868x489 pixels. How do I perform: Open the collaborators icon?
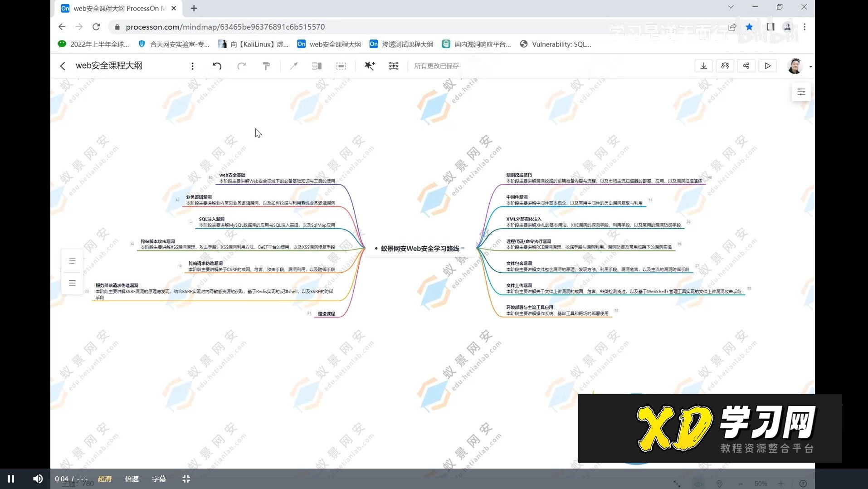coord(725,66)
